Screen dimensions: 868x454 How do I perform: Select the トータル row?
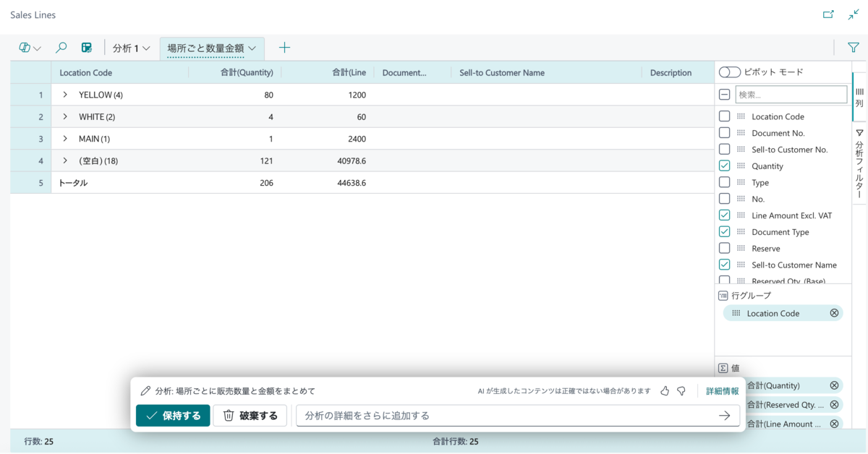click(362, 183)
